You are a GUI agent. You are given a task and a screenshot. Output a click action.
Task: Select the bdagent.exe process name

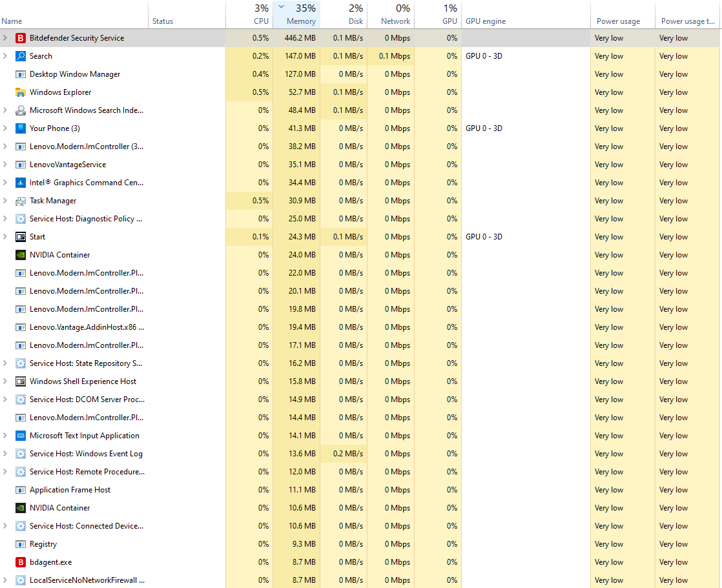[50, 562]
